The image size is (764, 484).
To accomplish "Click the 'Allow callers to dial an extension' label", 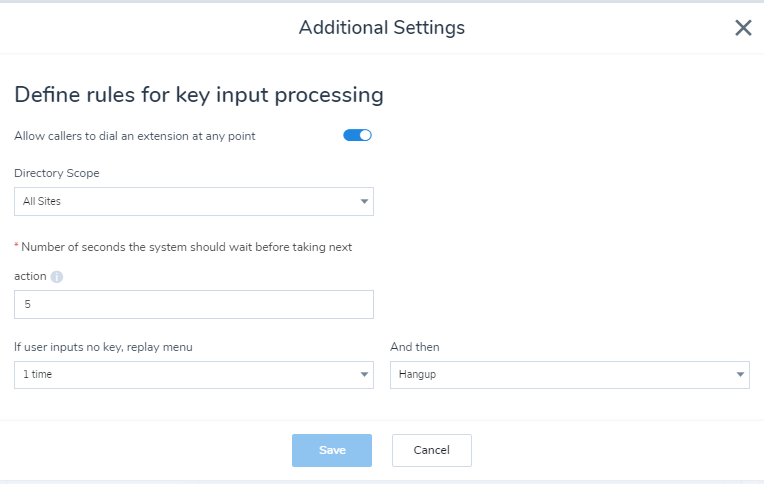I will click(x=134, y=136).
